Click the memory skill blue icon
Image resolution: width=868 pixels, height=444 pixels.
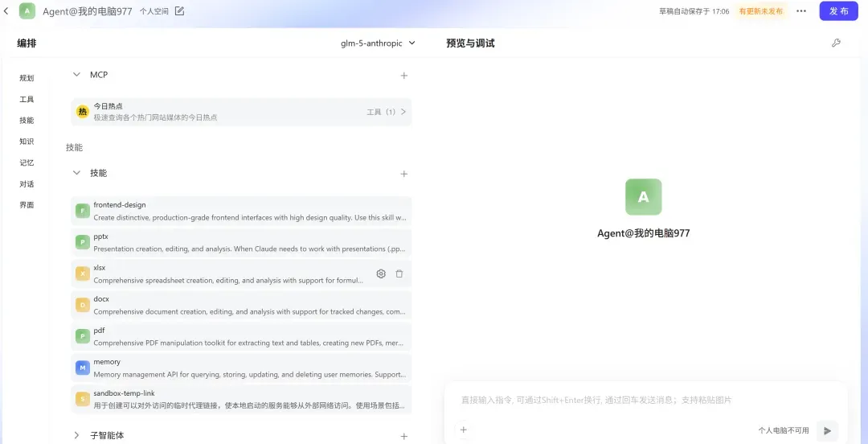tap(83, 368)
